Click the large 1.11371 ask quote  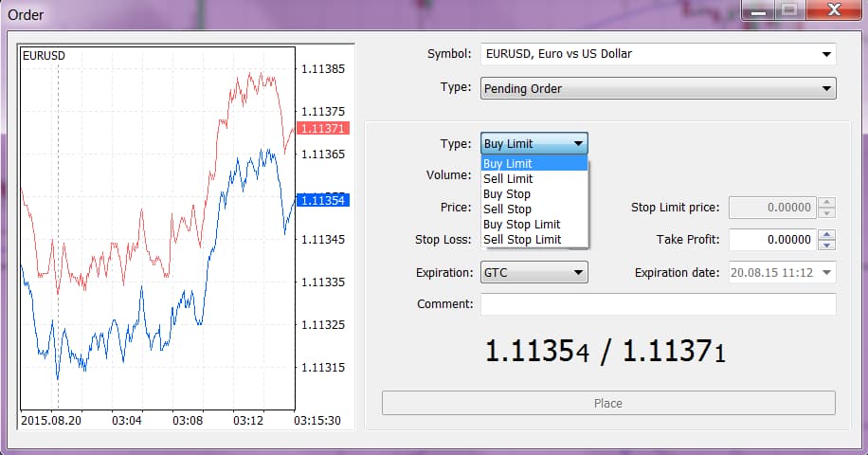tap(674, 352)
